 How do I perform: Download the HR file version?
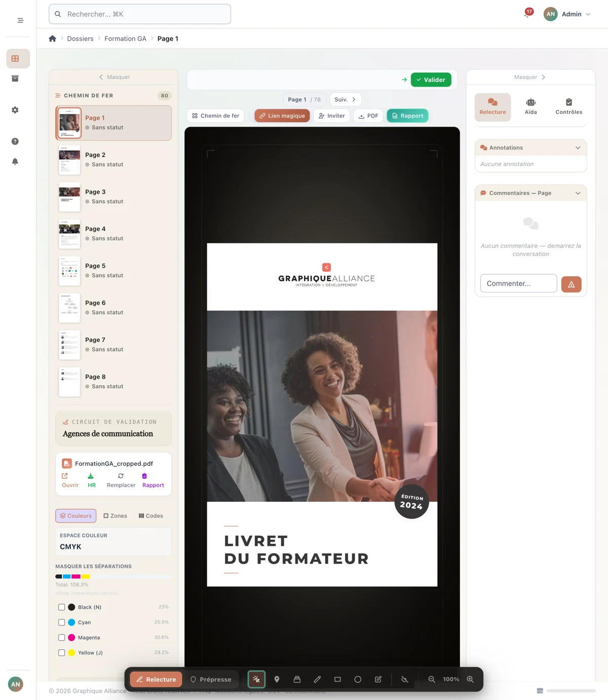coord(91,480)
